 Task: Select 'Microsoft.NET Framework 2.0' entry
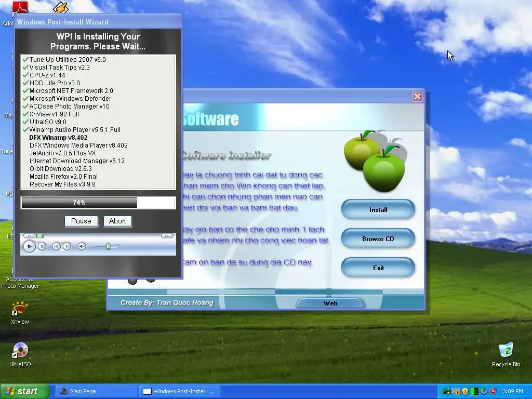(71, 90)
